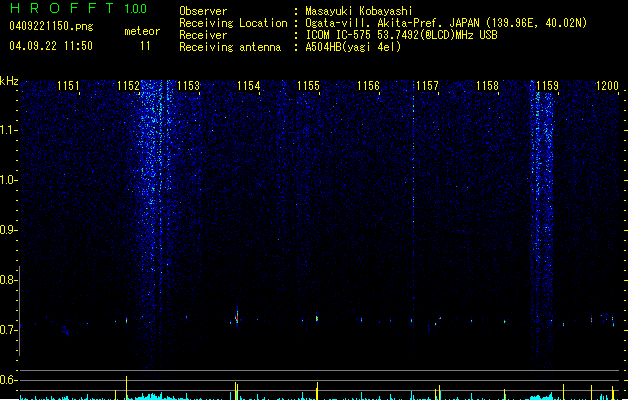Click the observer name Masayuki Kobayashi
Image resolution: width=629 pixels, height=400 pixels.
coord(359,11)
